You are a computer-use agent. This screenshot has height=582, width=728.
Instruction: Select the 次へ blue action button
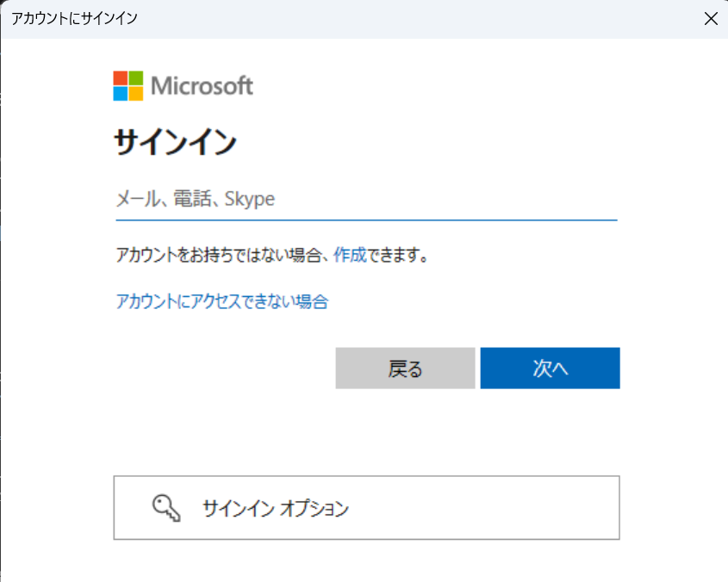[550, 368]
